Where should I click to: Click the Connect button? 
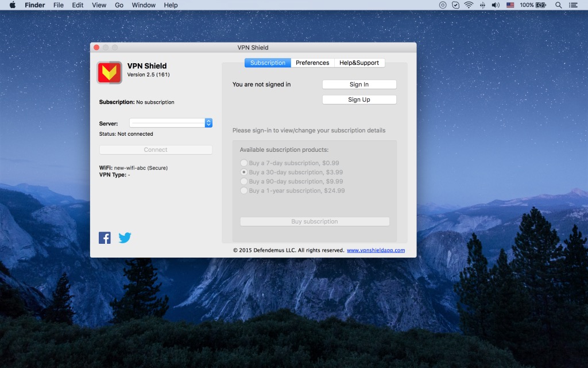point(156,149)
